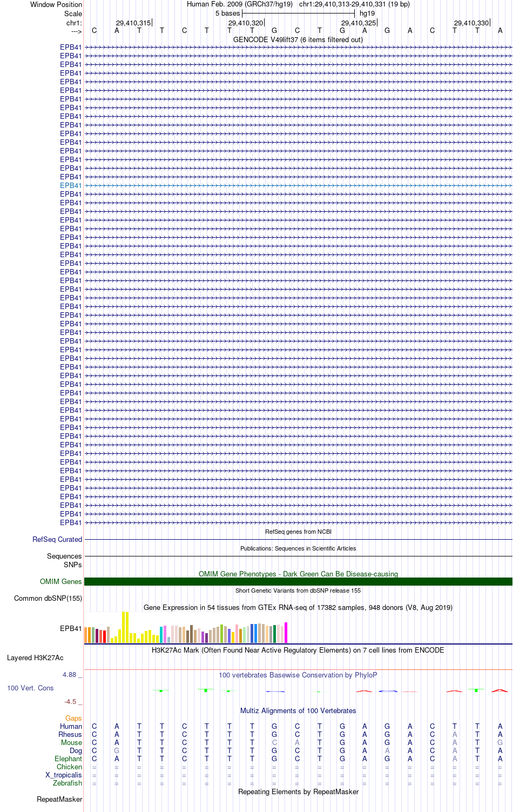The image size is (513, 812).
Task: Open the OMIM Genes track label
Action: pos(61,581)
